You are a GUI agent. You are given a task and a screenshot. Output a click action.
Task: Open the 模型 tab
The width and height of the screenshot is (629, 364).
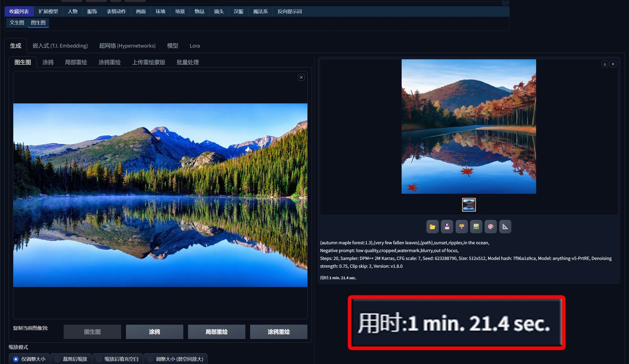pos(173,46)
